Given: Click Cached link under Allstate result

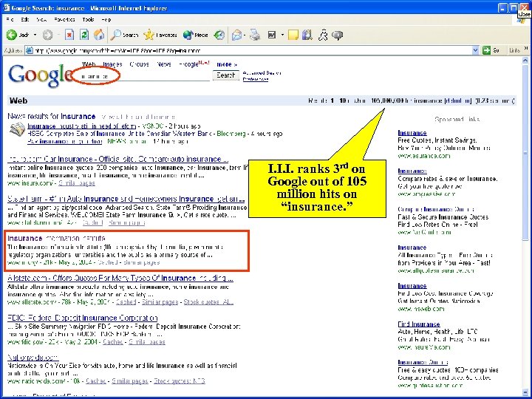Looking at the screenshot, I should tap(126, 302).
